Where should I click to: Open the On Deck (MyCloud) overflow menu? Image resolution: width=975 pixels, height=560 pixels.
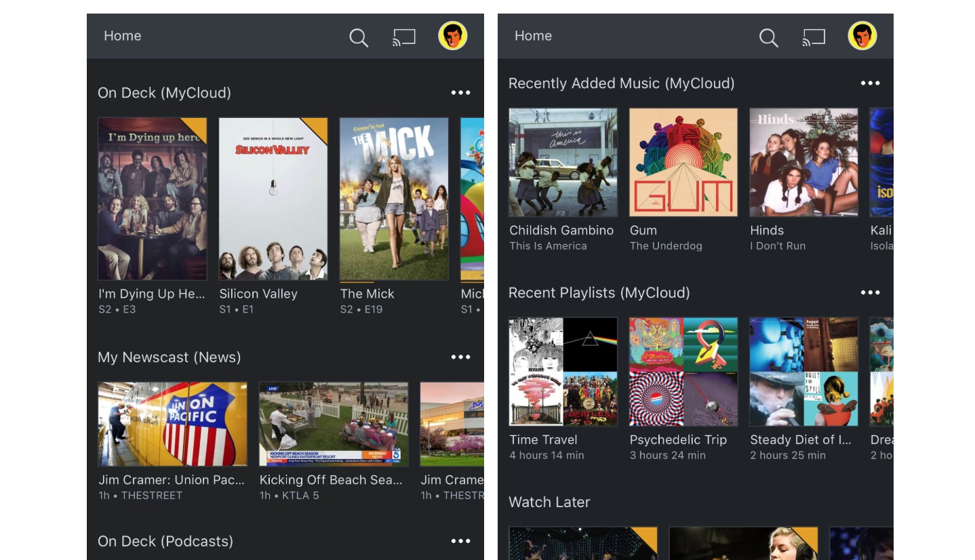[461, 92]
